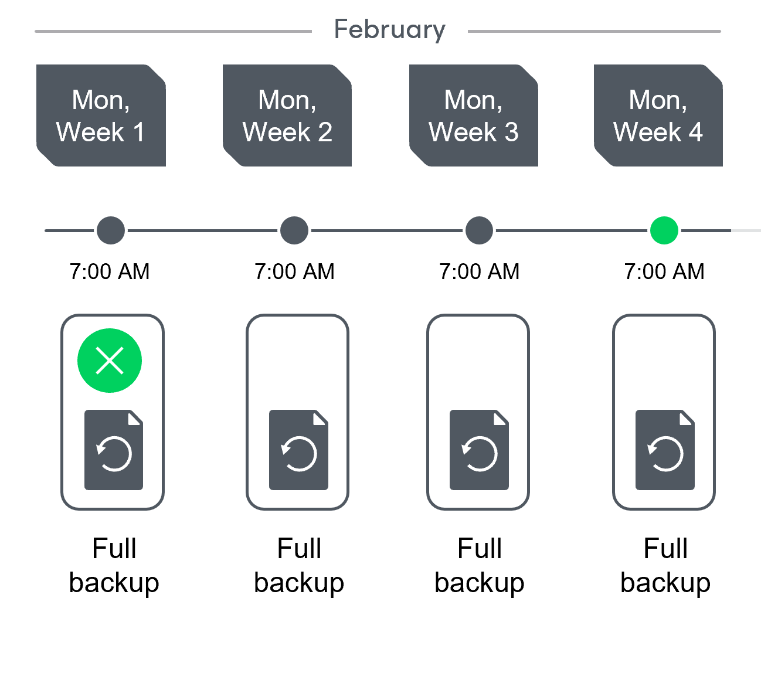Click the Week 2 timeline dot
The height and width of the screenshot is (700, 761).
[x=294, y=230]
